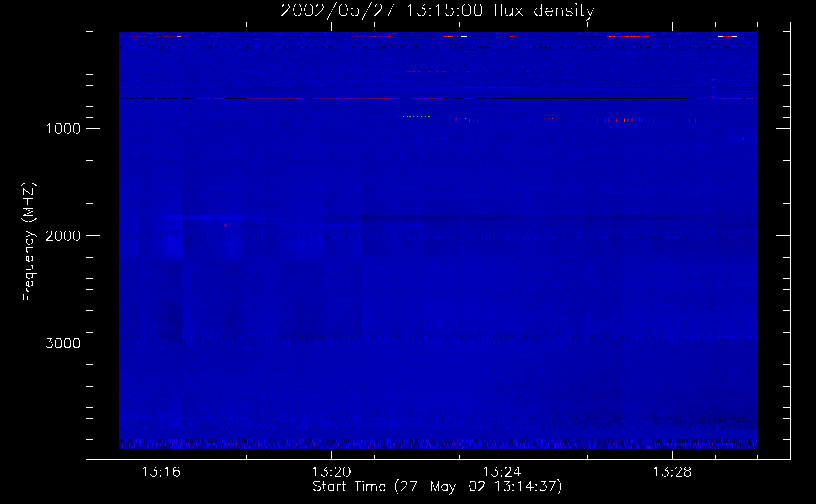Image resolution: width=816 pixels, height=504 pixels.
Task: Select the 13:16 time tick label
Action: [161, 472]
